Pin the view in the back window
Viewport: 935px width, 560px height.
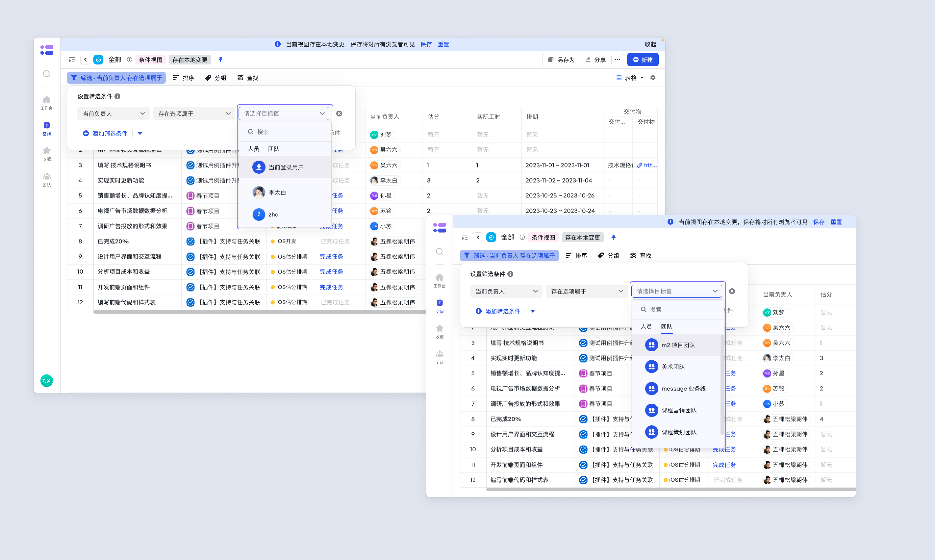(x=221, y=60)
